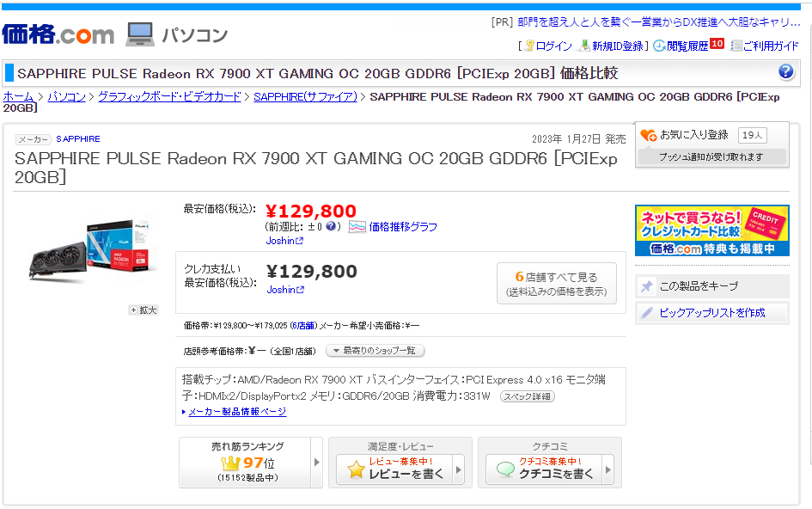Click the 19人 favorite count

752,135
